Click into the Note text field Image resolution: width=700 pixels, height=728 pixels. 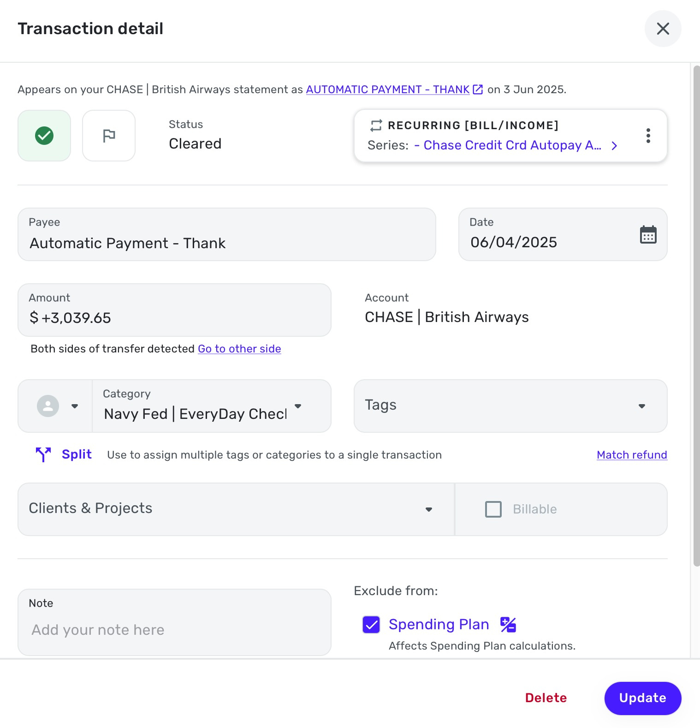point(174,622)
